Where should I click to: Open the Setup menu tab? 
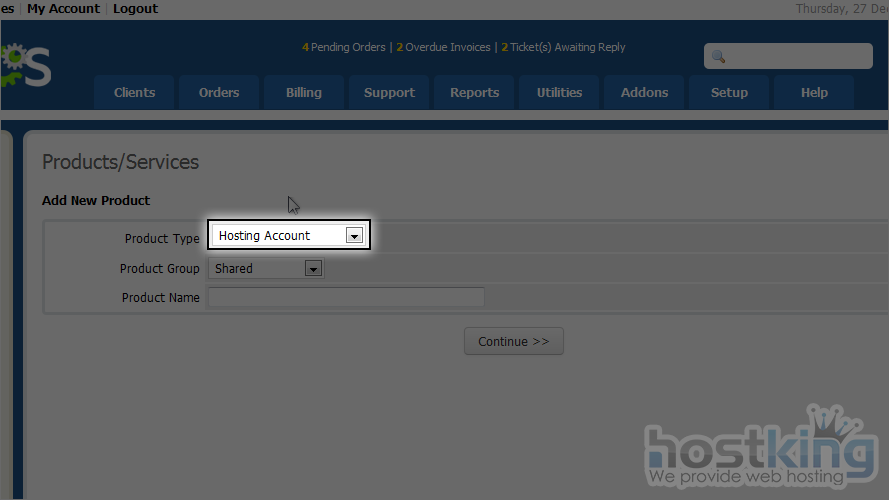tap(729, 92)
